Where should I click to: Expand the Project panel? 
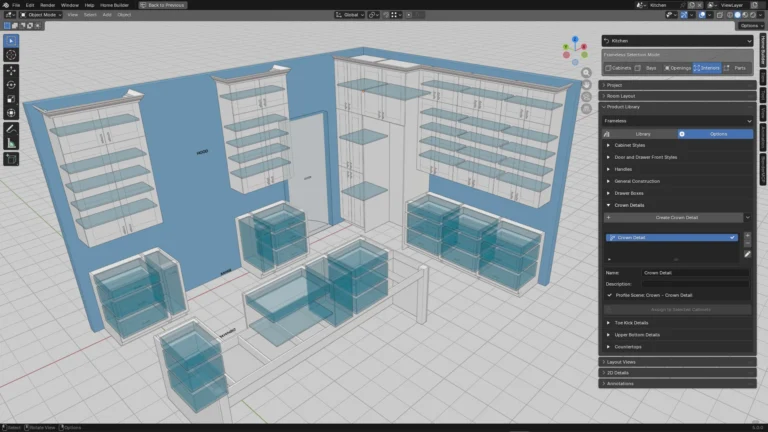point(677,85)
